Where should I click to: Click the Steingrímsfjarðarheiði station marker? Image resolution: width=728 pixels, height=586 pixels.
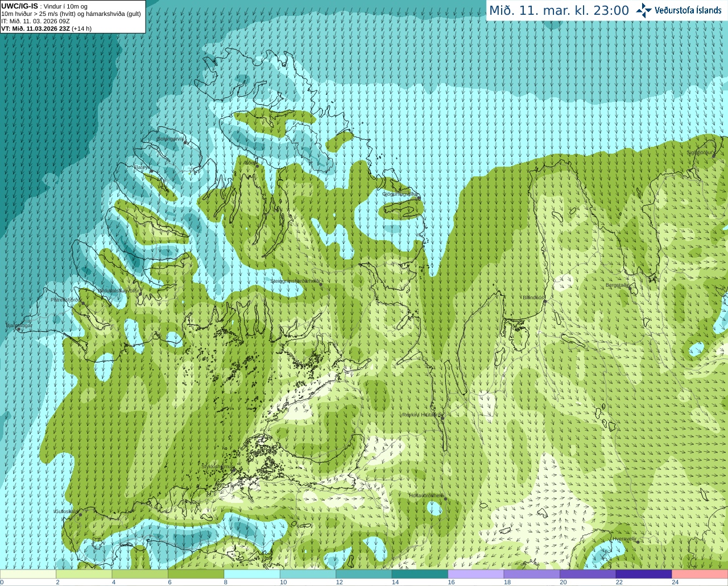[321, 284]
